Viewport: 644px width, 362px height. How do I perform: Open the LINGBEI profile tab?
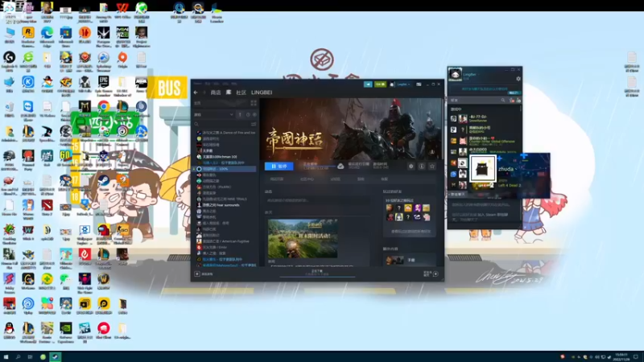262,93
